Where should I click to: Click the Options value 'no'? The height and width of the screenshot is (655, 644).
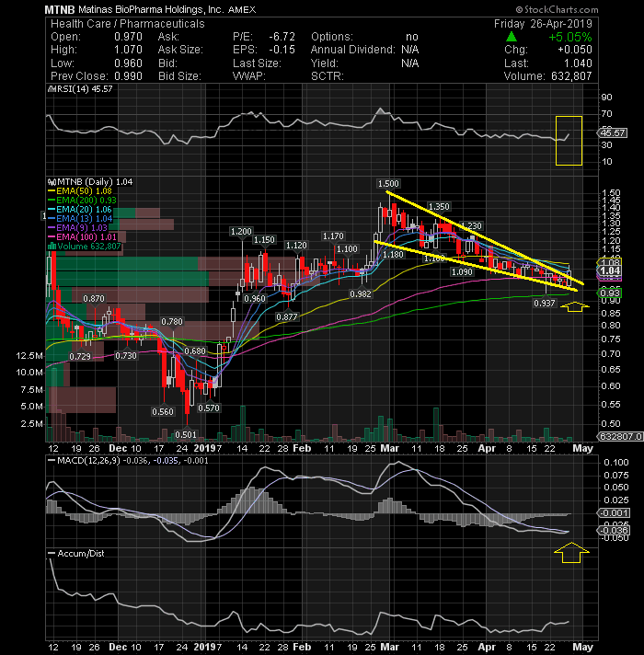tap(412, 37)
